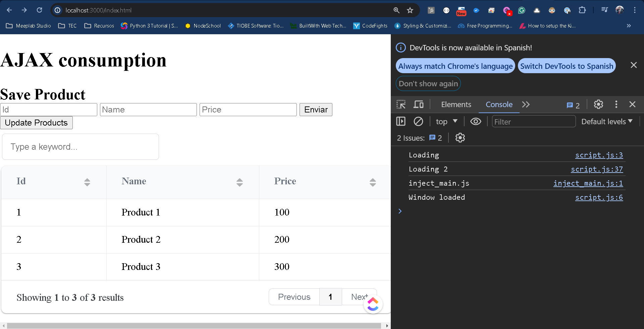The height and width of the screenshot is (329, 644).
Task: Click the Type a keyword search field
Action: [x=80, y=147]
